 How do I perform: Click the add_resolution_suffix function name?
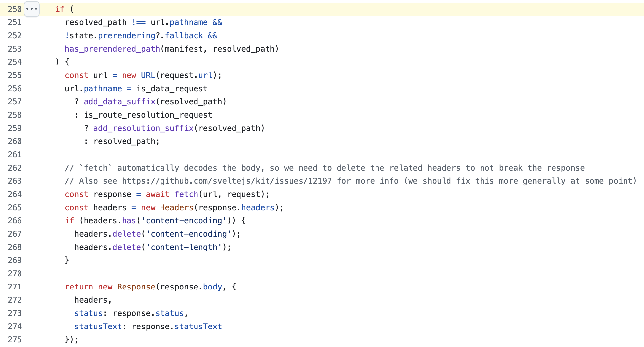(x=143, y=128)
